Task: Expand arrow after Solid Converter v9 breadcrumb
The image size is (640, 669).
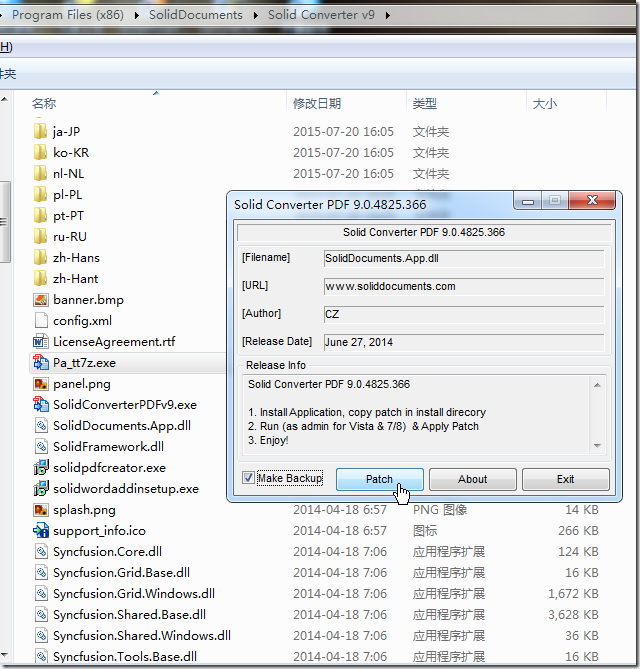Action: pos(387,15)
